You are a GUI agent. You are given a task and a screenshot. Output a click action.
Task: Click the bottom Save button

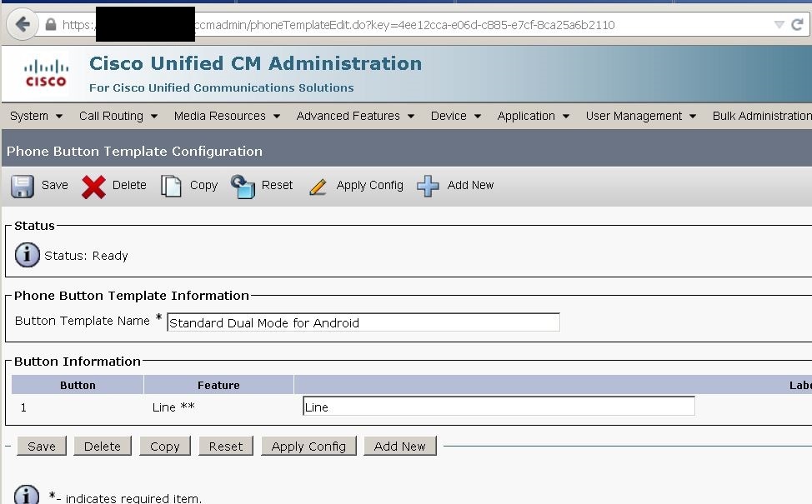41,446
